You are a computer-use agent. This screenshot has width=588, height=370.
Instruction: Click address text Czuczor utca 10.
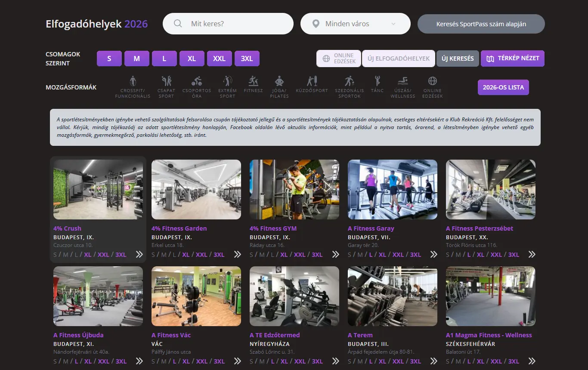coord(73,245)
